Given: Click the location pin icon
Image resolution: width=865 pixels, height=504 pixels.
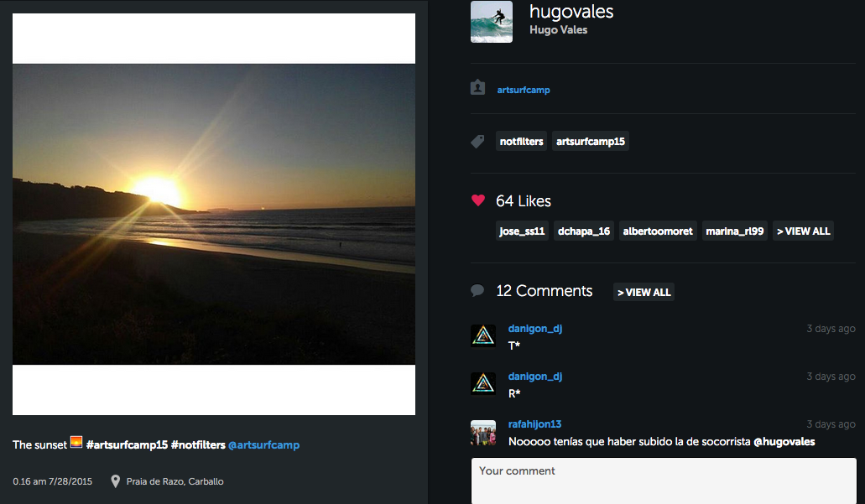Looking at the screenshot, I should (x=115, y=481).
